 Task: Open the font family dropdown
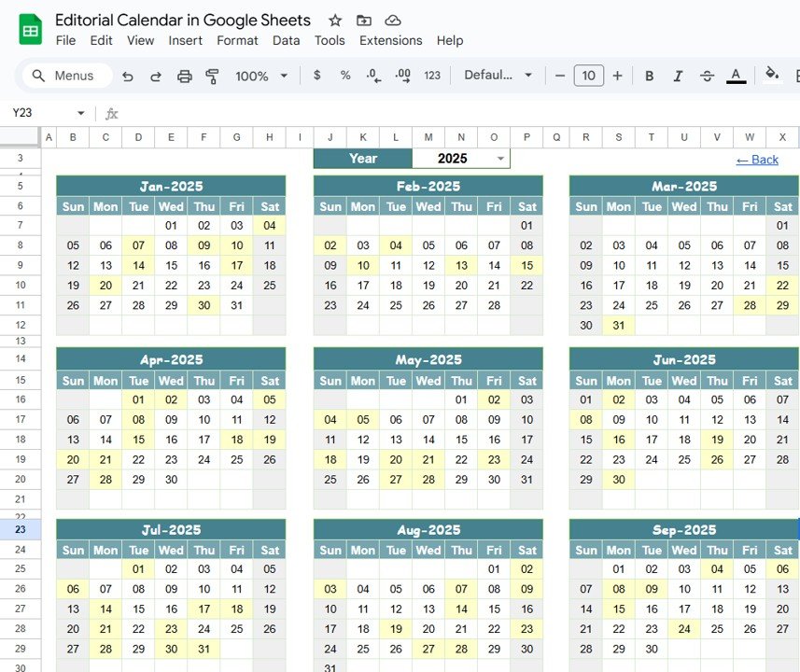click(x=498, y=76)
